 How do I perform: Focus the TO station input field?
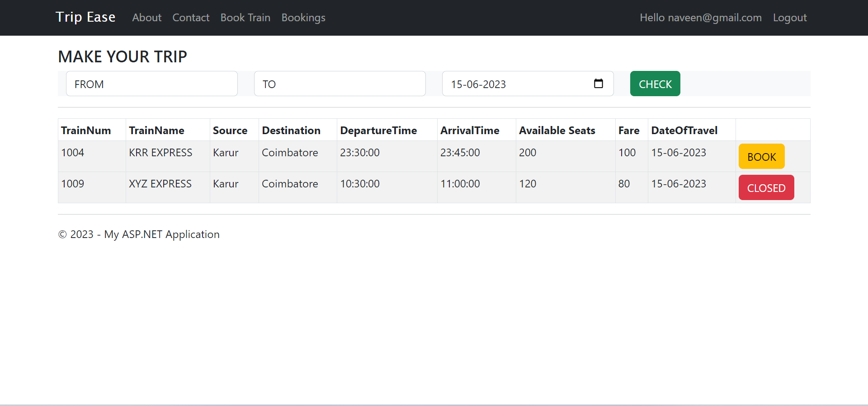[x=340, y=84]
